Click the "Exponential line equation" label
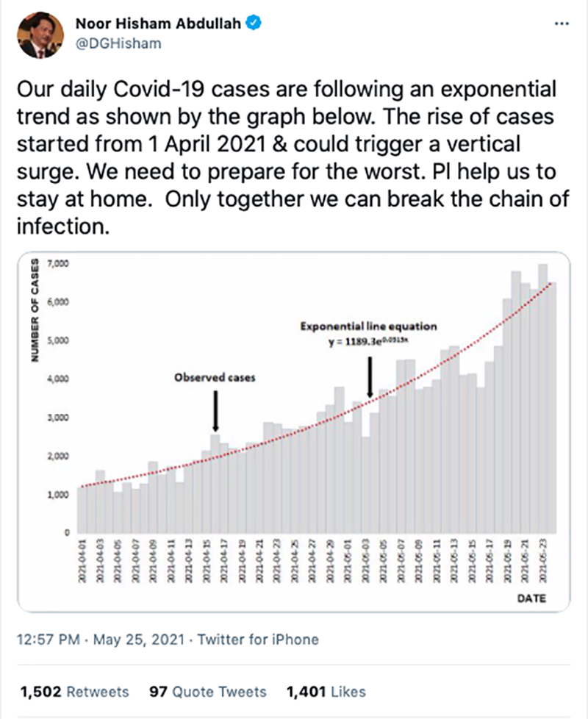Image resolution: width=588 pixels, height=719 pixels. coord(368,326)
